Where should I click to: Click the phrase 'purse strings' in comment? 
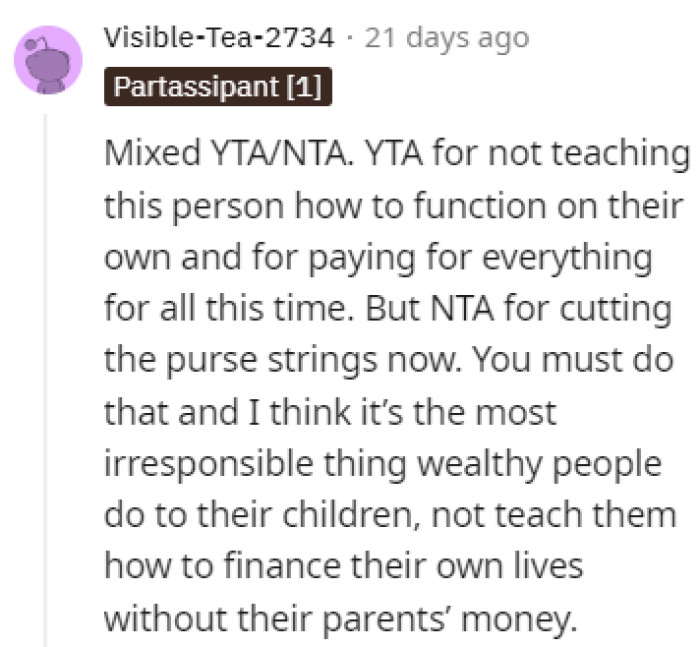coord(272,361)
